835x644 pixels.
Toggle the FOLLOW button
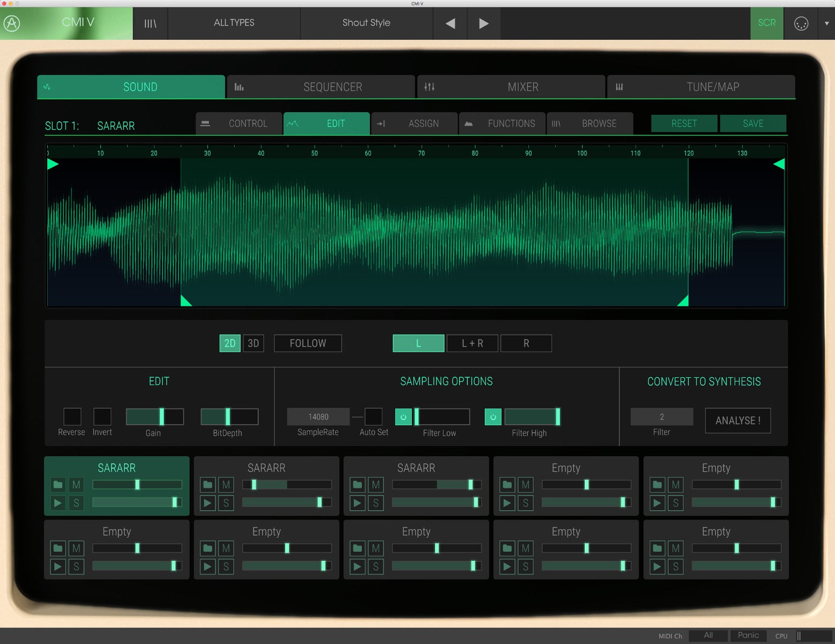pos(308,343)
